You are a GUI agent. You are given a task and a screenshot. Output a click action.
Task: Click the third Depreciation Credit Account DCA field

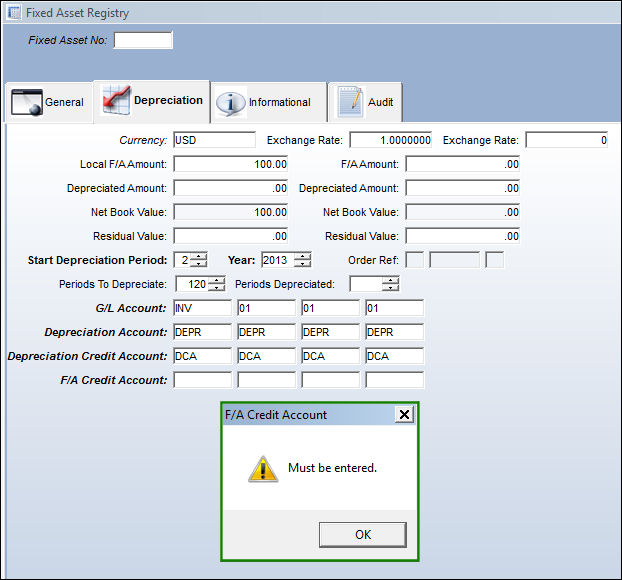[330, 356]
